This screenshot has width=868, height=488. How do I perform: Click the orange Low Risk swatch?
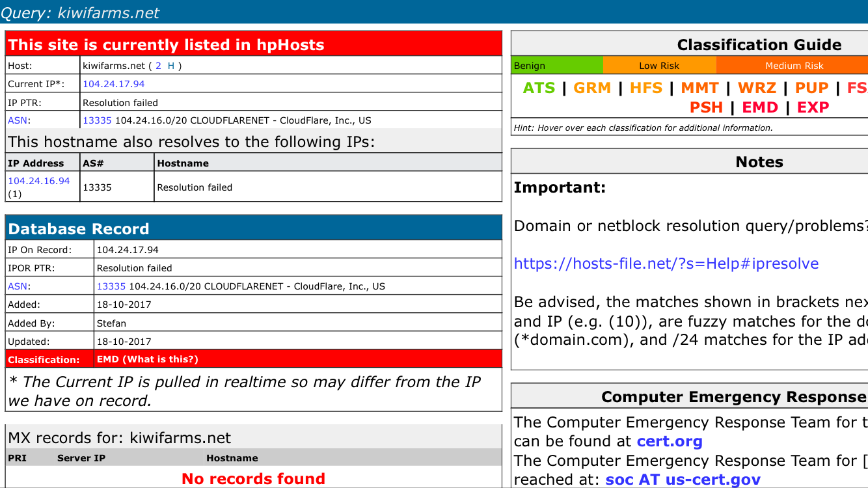tap(660, 66)
